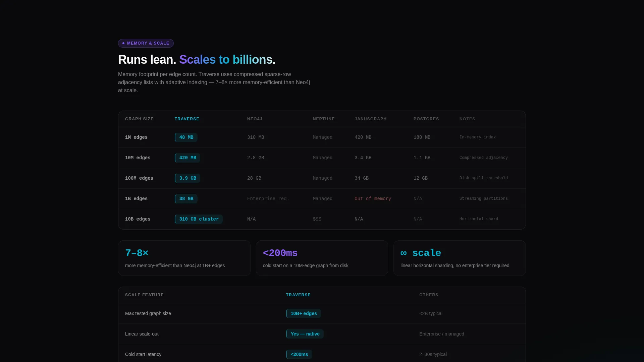Image resolution: width=644 pixels, height=362 pixels.
Task: Click the 'Enterprise req.' cell
Action: click(x=268, y=199)
